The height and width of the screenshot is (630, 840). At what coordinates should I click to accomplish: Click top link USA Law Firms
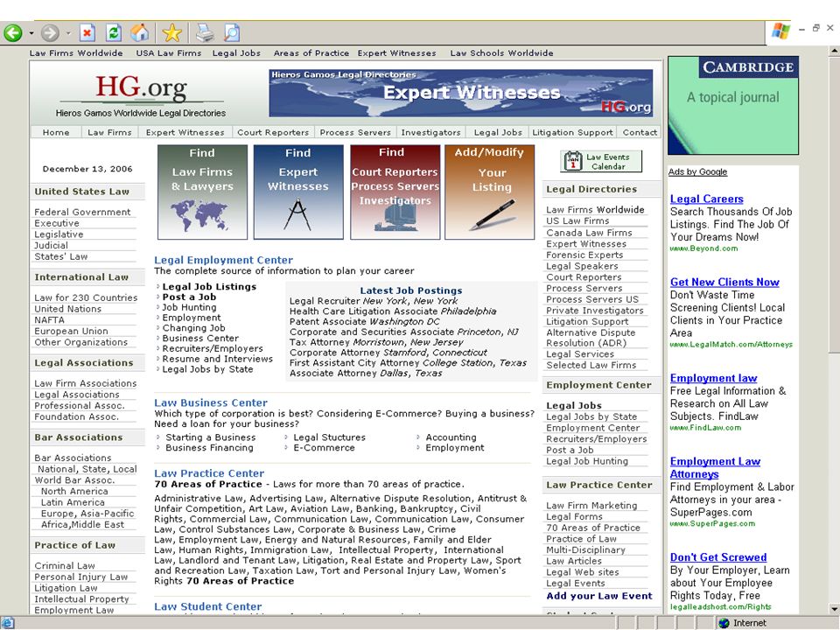[x=169, y=53]
